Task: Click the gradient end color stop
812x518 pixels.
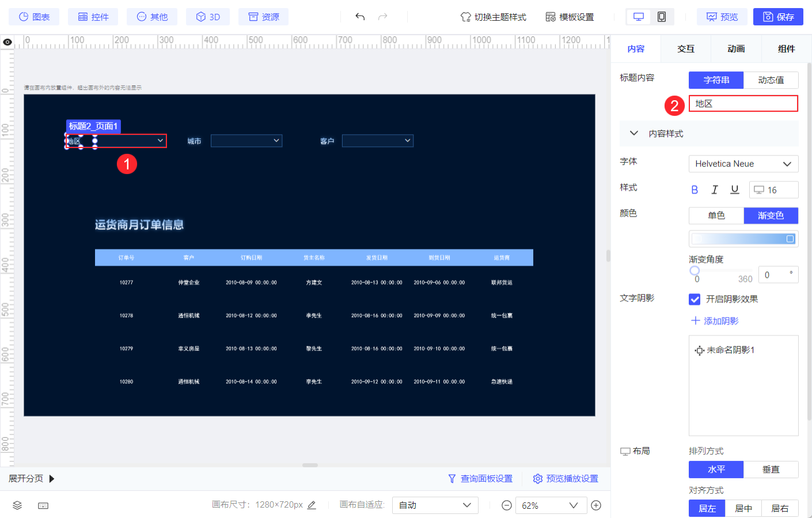Action: [x=790, y=239]
